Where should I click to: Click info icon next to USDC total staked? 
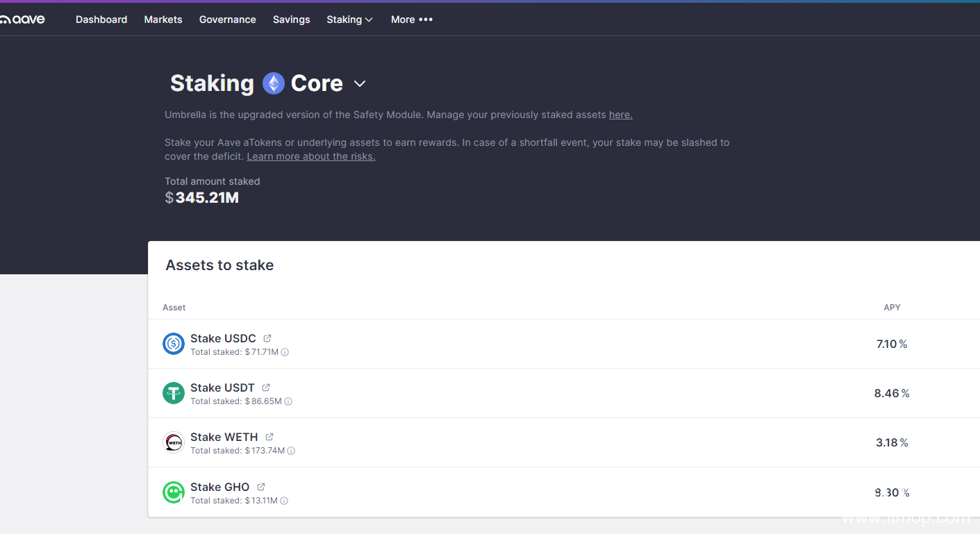pyautogui.click(x=285, y=352)
